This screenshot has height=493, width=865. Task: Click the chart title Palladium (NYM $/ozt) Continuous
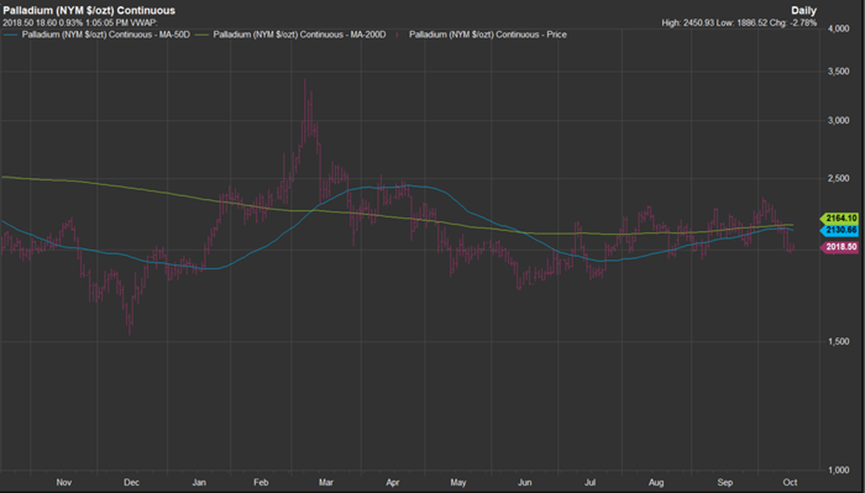click(x=89, y=10)
